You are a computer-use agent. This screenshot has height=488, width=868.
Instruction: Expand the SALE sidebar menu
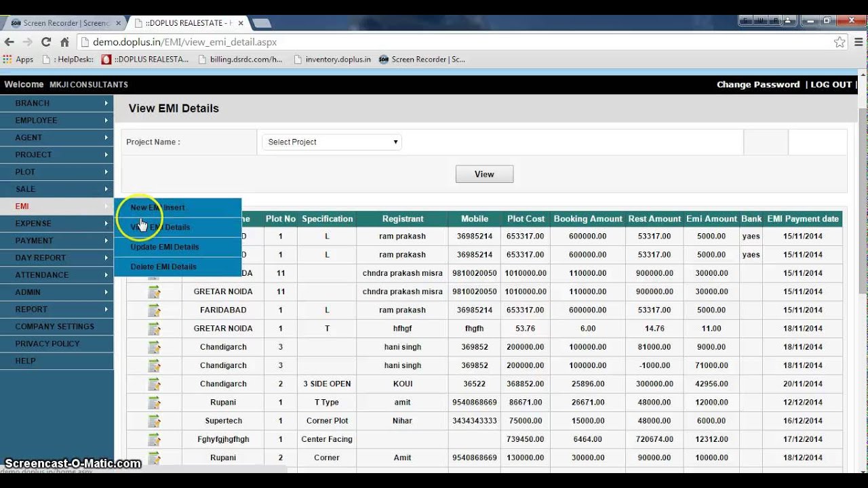pyautogui.click(x=57, y=189)
